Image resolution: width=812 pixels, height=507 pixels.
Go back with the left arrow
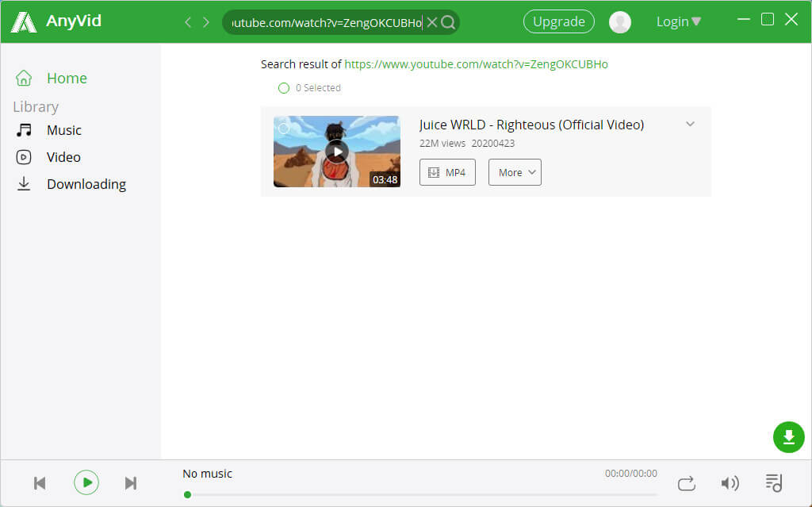188,22
